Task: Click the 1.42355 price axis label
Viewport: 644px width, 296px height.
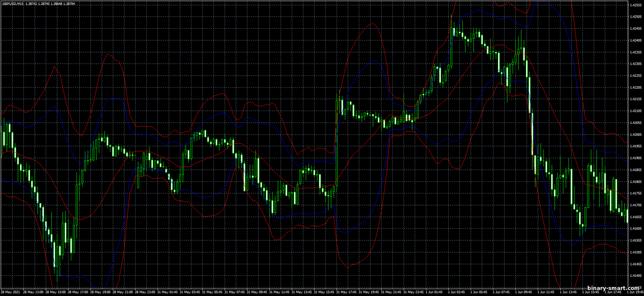Action: tap(635, 52)
